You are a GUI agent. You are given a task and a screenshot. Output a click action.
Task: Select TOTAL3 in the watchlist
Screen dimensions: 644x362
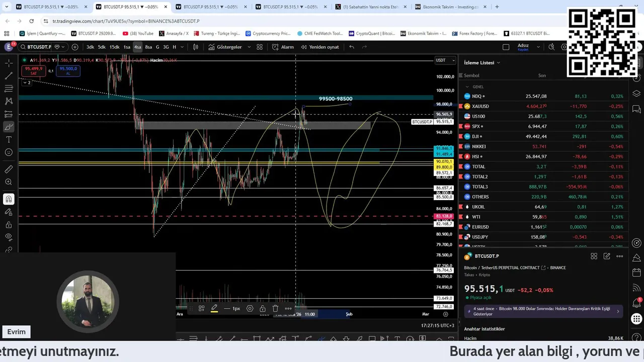[x=543, y=187]
